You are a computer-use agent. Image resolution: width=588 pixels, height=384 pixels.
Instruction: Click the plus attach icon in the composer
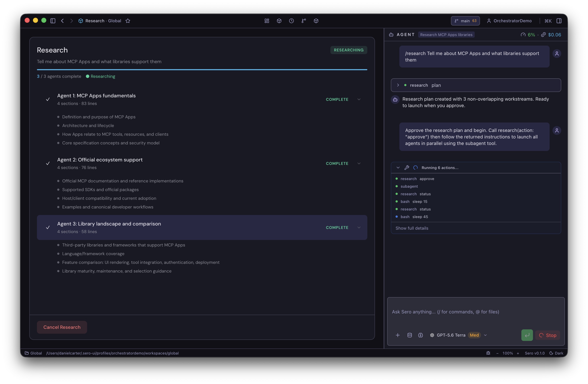pyautogui.click(x=398, y=335)
